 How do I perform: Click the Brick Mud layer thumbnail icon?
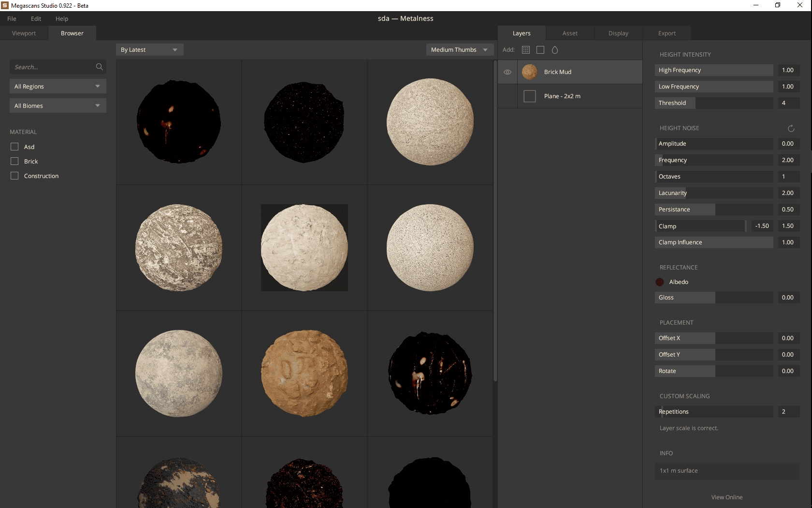[x=530, y=72]
